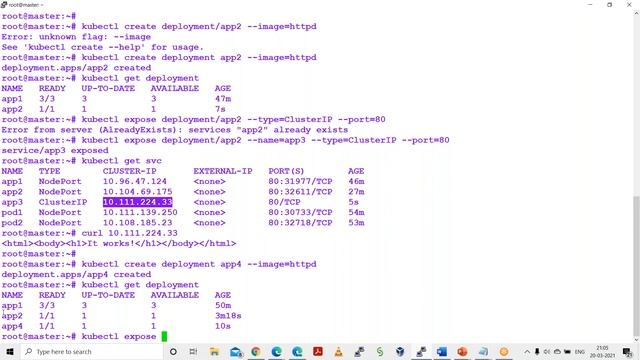This screenshot has width=640, height=360.
Task: Click 'Error: unknown flag: --image' line
Action: click(76, 37)
